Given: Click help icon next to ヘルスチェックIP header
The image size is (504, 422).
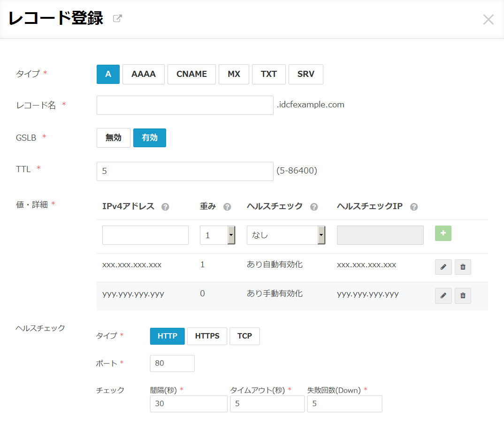Looking at the screenshot, I should [414, 207].
